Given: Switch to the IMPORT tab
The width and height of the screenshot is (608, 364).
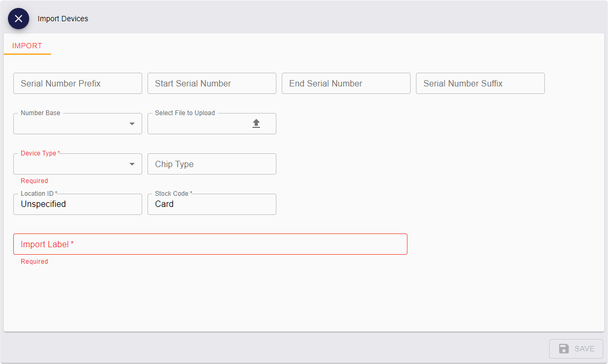Looking at the screenshot, I should [27, 46].
